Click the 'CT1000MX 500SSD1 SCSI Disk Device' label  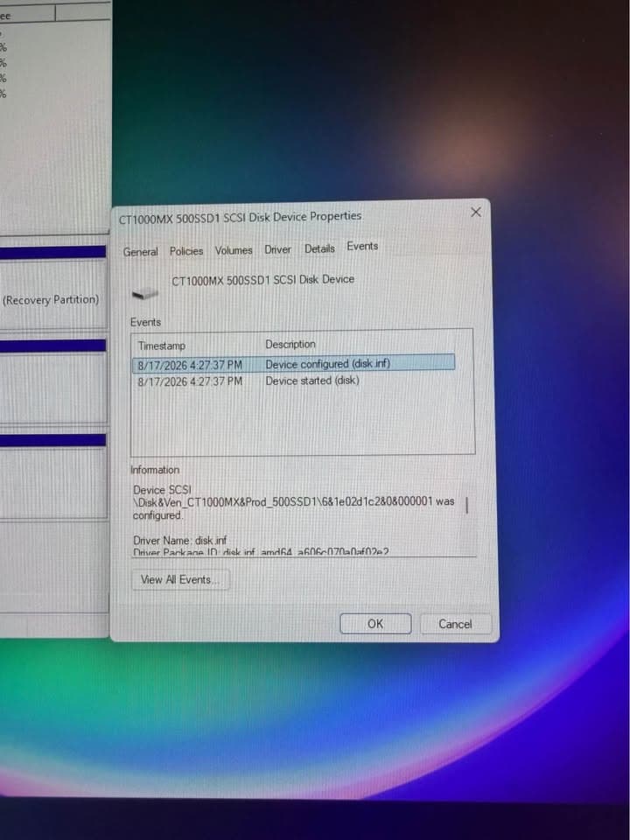263,280
